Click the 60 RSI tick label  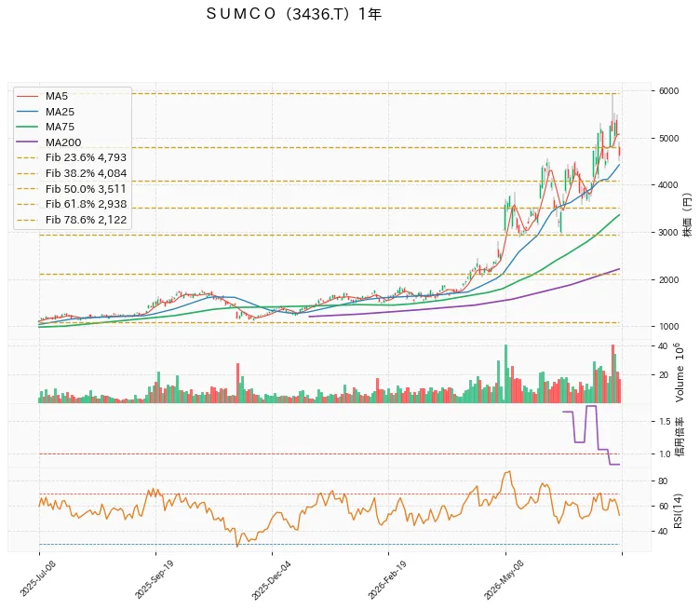(664, 507)
